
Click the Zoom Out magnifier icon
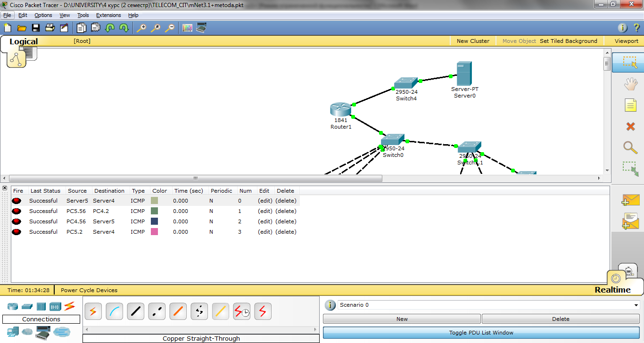tap(170, 28)
